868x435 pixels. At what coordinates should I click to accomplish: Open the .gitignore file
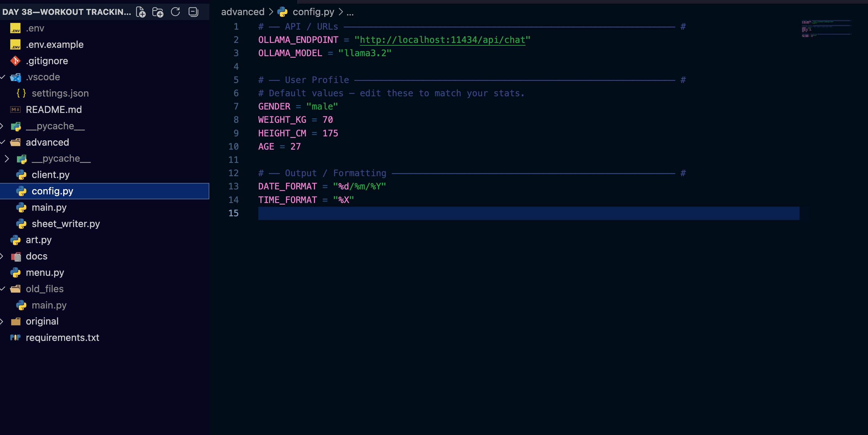click(104, 61)
